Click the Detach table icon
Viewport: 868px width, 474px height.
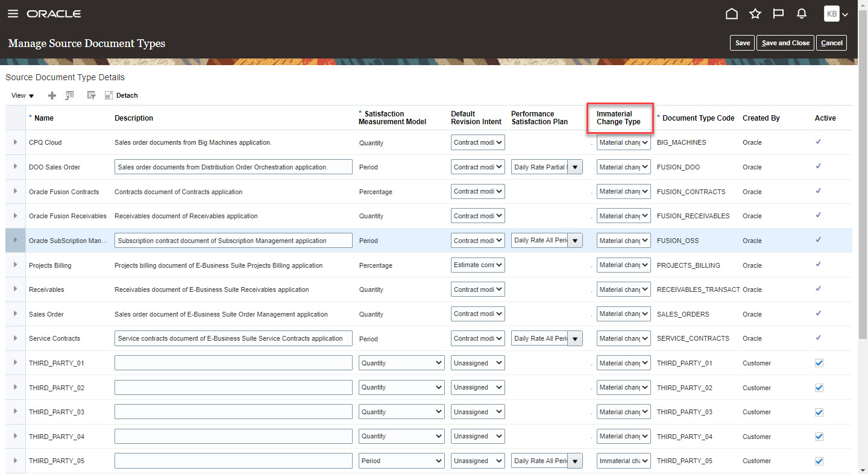click(121, 95)
